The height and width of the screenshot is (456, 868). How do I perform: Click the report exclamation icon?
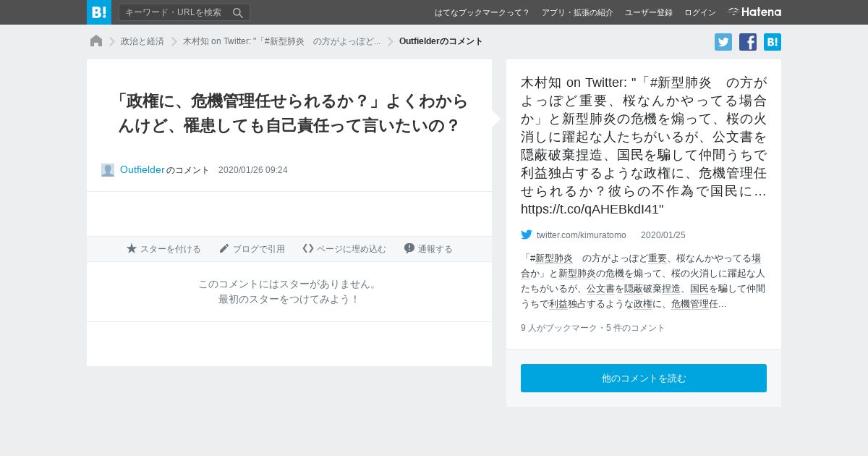coord(409,248)
